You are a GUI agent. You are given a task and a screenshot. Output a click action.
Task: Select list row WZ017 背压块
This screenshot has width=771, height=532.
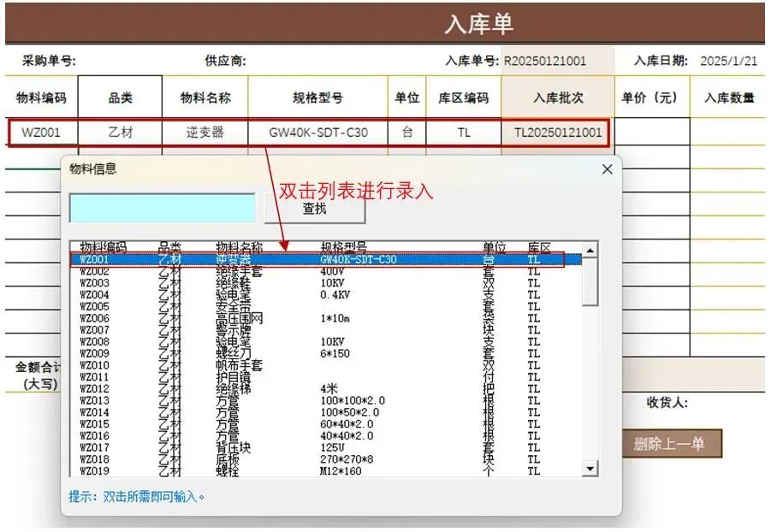click(x=325, y=448)
